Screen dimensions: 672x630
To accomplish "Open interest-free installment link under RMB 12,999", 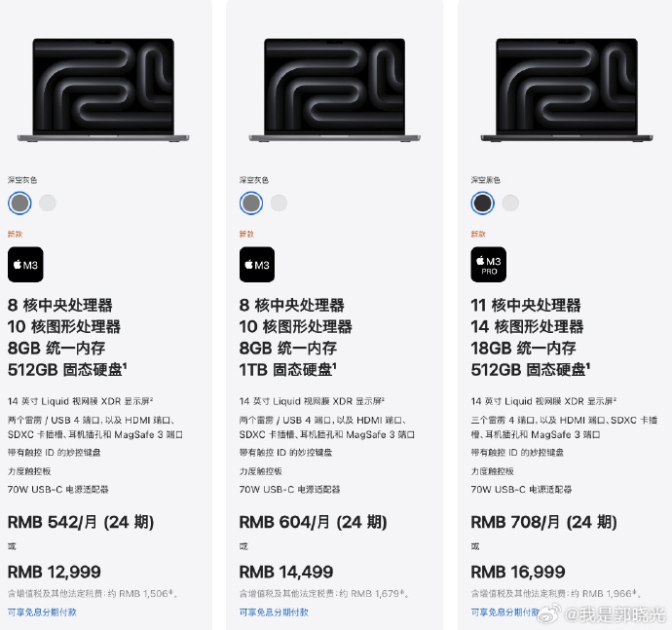I will coord(42,612).
